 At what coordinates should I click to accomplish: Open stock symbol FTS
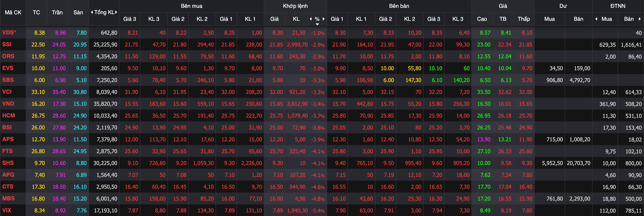tap(8, 151)
